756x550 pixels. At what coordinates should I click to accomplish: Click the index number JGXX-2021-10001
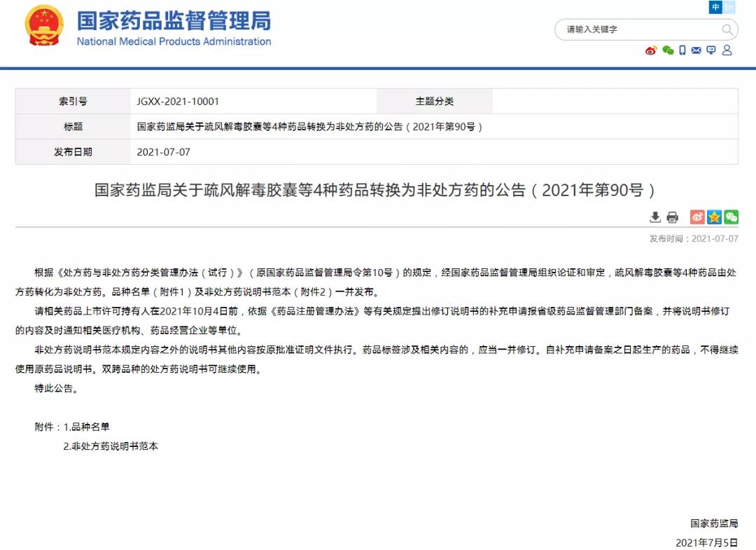[178, 101]
